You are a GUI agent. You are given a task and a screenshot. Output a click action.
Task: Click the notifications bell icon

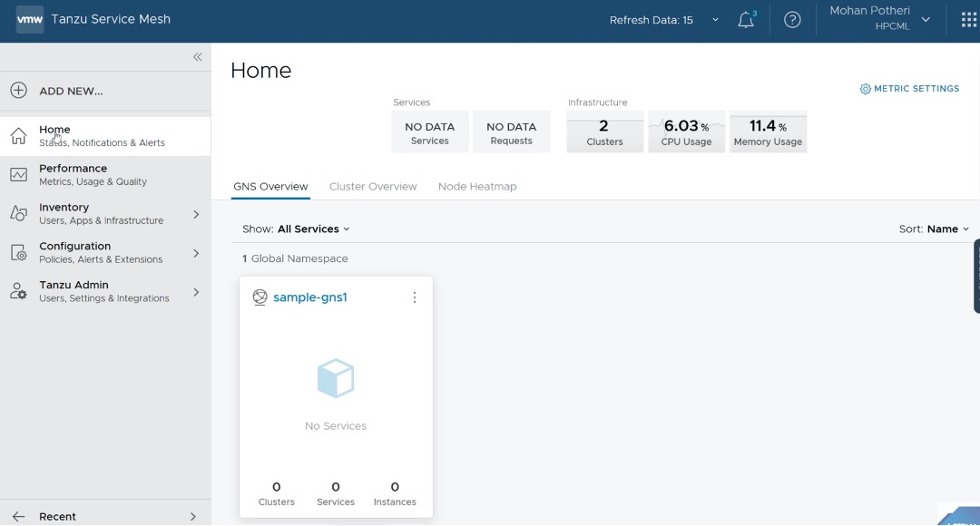tap(746, 20)
